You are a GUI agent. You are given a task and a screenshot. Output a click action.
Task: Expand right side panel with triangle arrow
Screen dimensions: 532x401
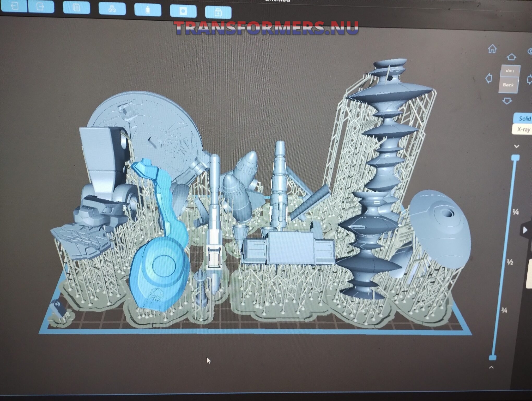525,230
